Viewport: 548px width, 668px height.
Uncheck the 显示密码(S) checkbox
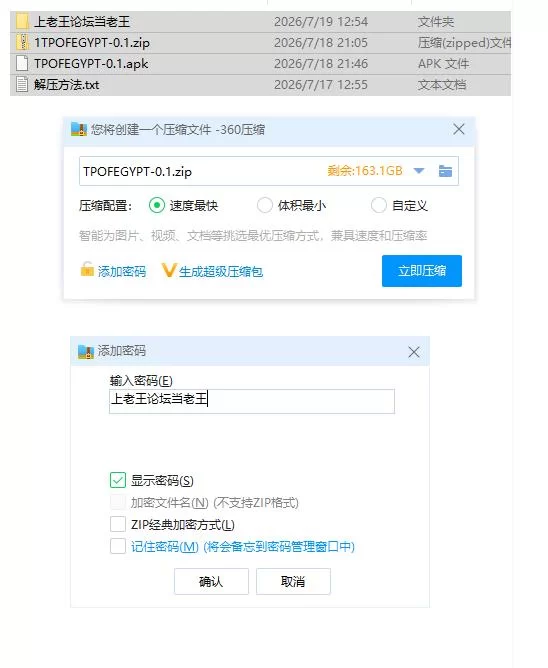pos(118,480)
